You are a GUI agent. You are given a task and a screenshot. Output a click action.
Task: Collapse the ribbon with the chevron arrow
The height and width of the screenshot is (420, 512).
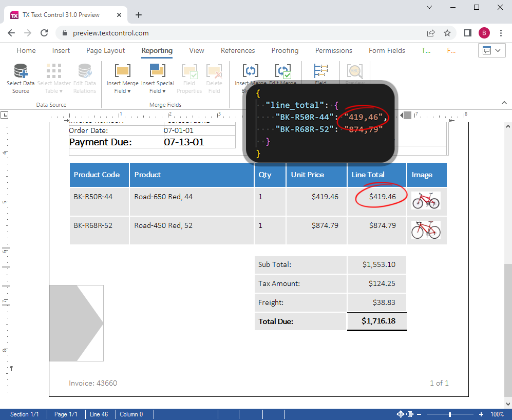(504, 103)
